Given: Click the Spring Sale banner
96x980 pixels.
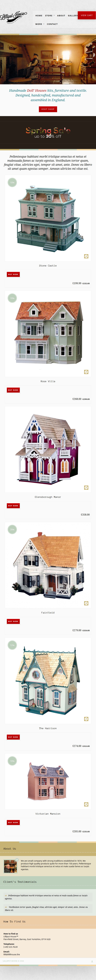Looking at the screenshot, I should click(48, 132).
